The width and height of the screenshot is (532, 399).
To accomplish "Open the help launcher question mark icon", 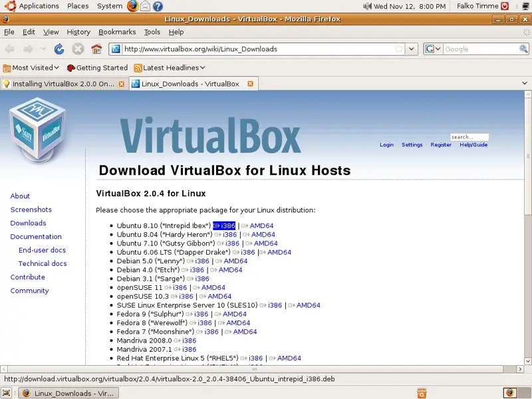I will click(158, 6).
